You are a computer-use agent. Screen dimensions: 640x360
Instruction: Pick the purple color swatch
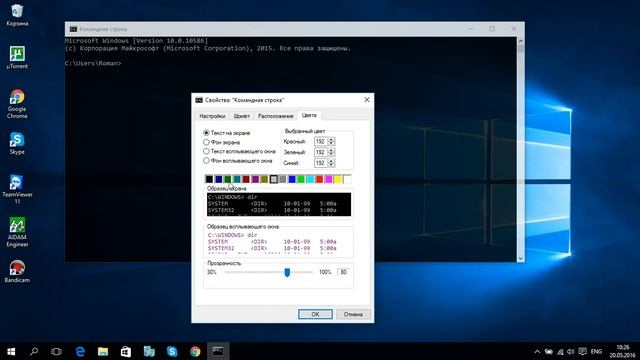pos(255,179)
